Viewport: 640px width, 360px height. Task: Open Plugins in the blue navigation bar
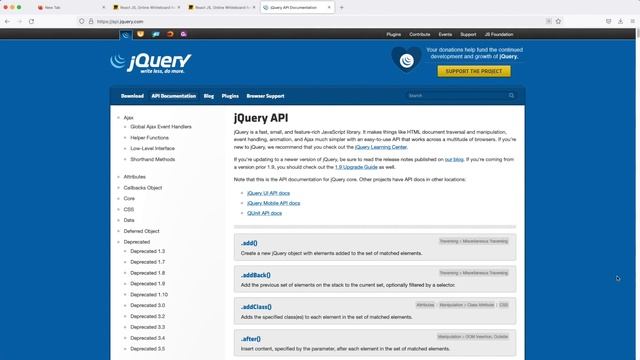coord(230,96)
